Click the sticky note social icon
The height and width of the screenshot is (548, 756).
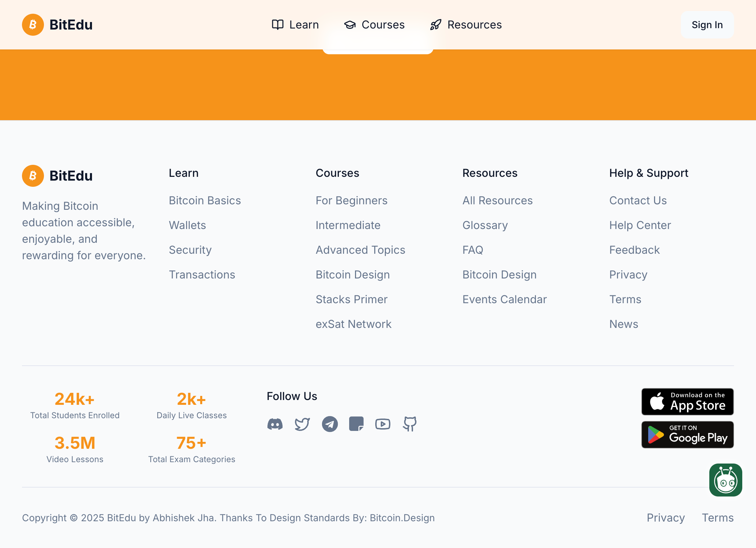point(356,424)
